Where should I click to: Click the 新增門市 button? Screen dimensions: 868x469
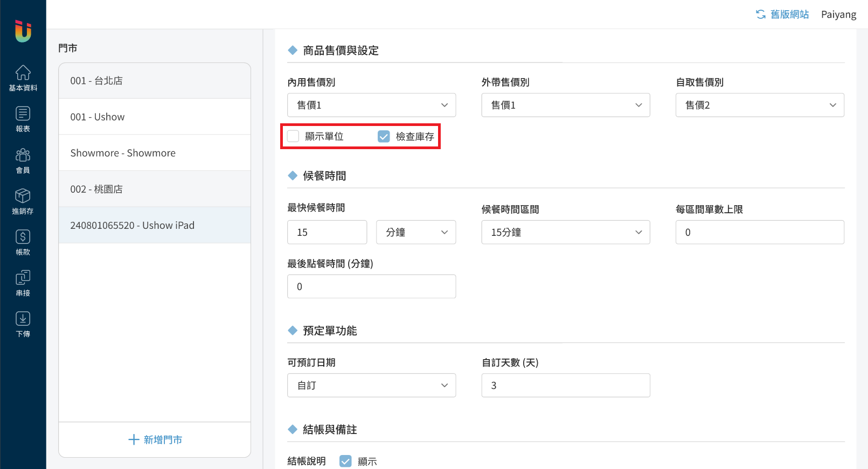click(155, 439)
